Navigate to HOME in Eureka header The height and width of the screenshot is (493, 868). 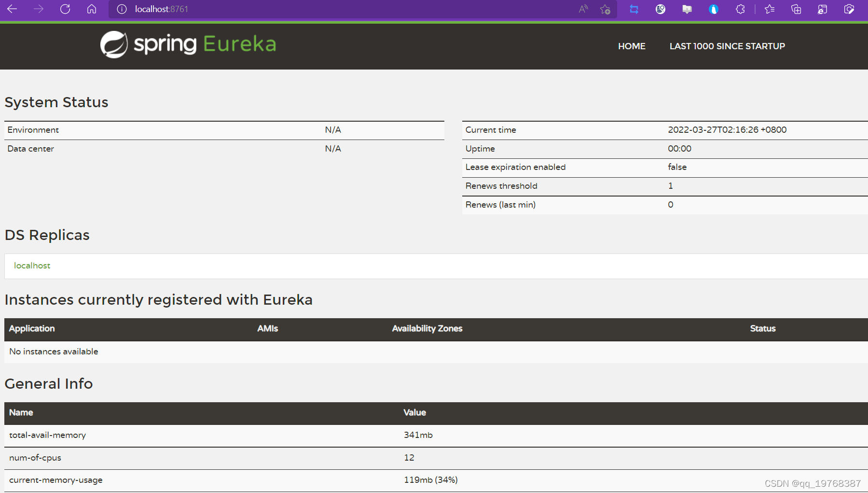point(632,46)
